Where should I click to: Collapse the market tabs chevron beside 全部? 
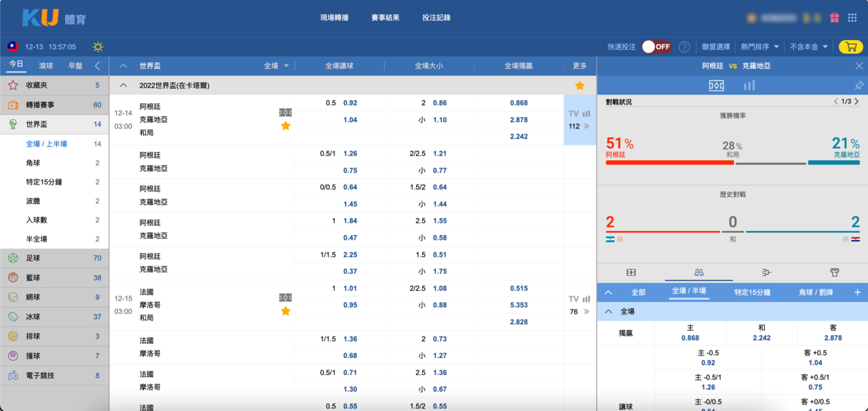pyautogui.click(x=608, y=292)
